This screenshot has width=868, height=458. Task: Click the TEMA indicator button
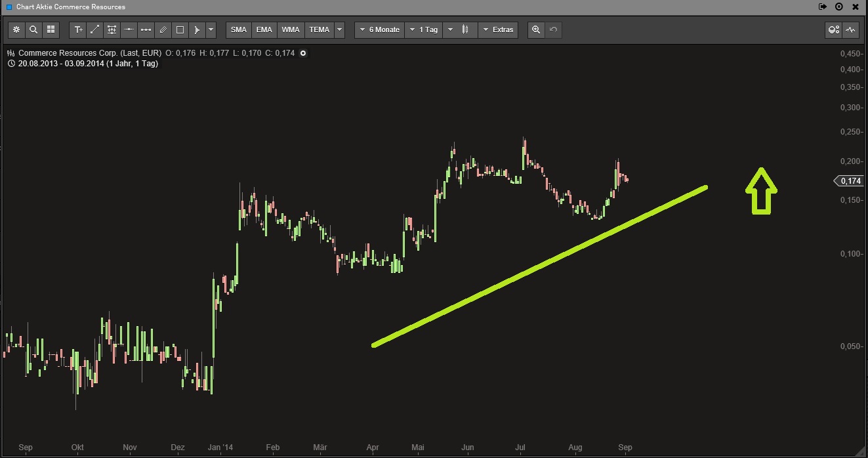[x=319, y=30]
